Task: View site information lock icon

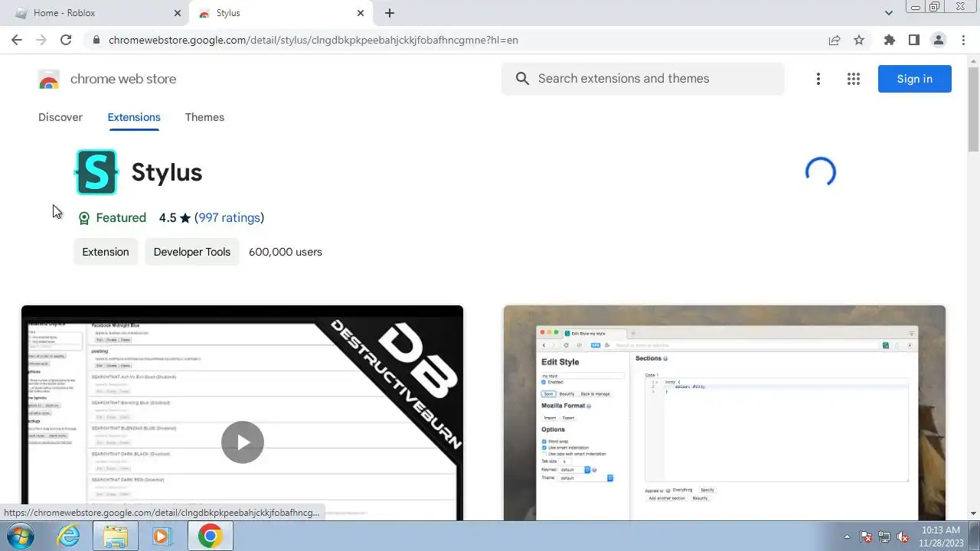Action: pos(96,40)
